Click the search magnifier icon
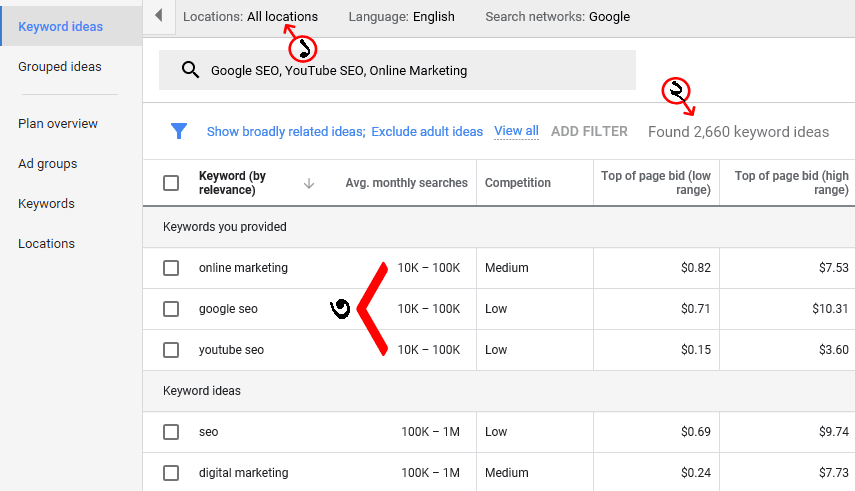This screenshot has width=855, height=491. pyautogui.click(x=190, y=70)
